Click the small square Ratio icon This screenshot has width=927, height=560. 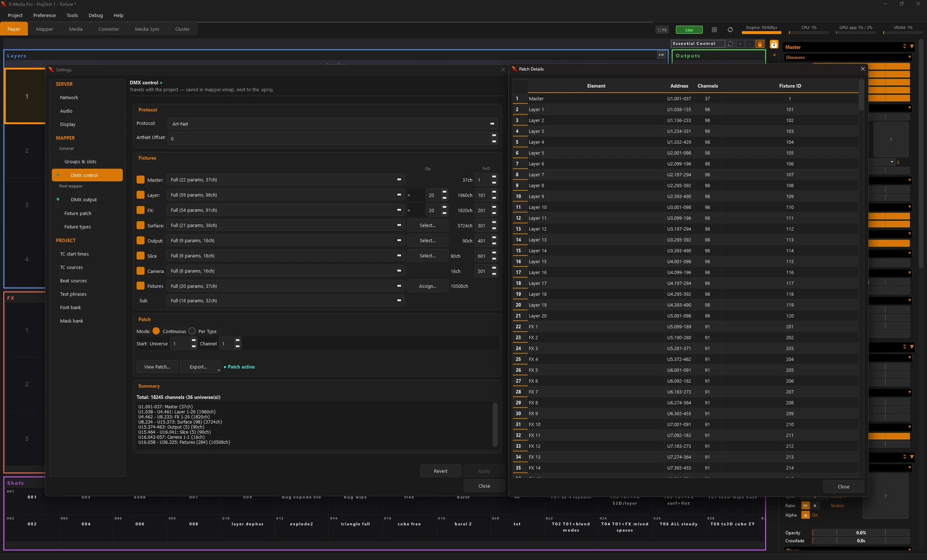(x=815, y=505)
